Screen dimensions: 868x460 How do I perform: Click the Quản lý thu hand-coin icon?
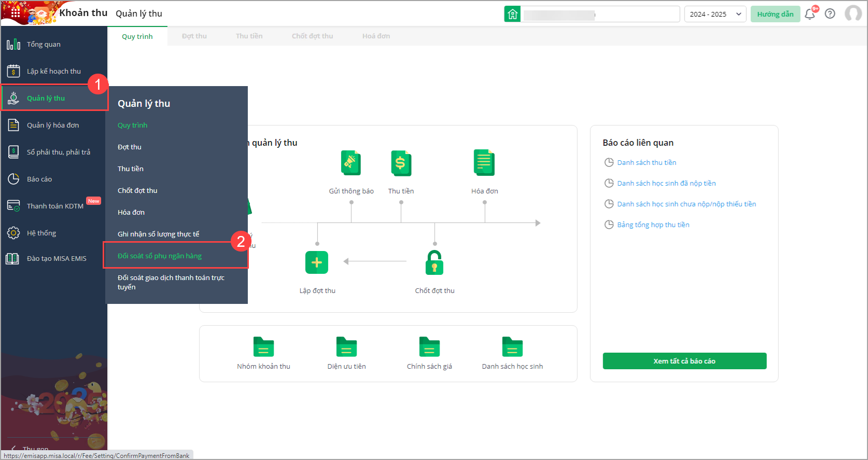13,98
